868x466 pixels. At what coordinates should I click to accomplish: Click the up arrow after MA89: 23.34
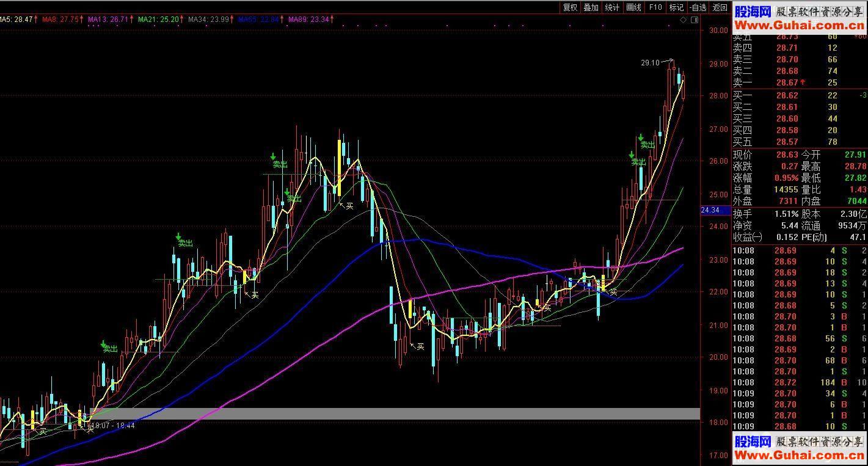point(333,20)
